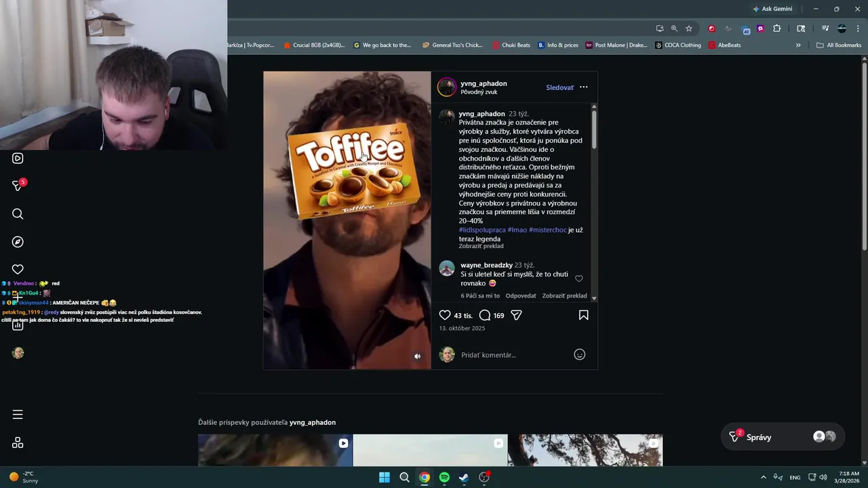868x488 pixels.
Task: Open Instagram messages icon with badge 5
Action: (18, 185)
